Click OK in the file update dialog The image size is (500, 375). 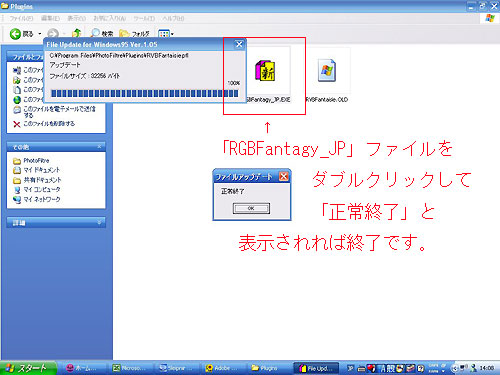pos(251,208)
